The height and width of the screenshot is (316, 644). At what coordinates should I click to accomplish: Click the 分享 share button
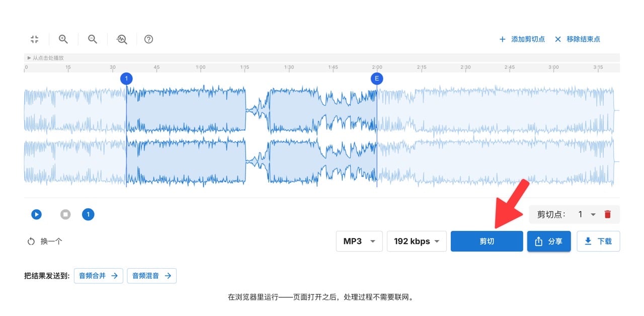[549, 241]
